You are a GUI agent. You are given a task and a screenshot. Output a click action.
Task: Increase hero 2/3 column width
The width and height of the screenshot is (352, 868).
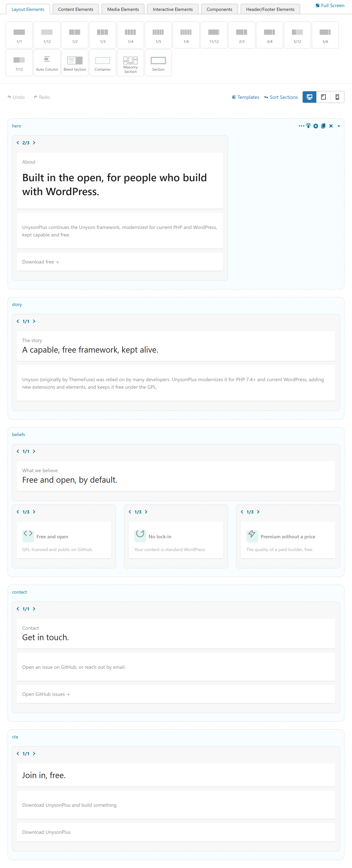pos(34,143)
